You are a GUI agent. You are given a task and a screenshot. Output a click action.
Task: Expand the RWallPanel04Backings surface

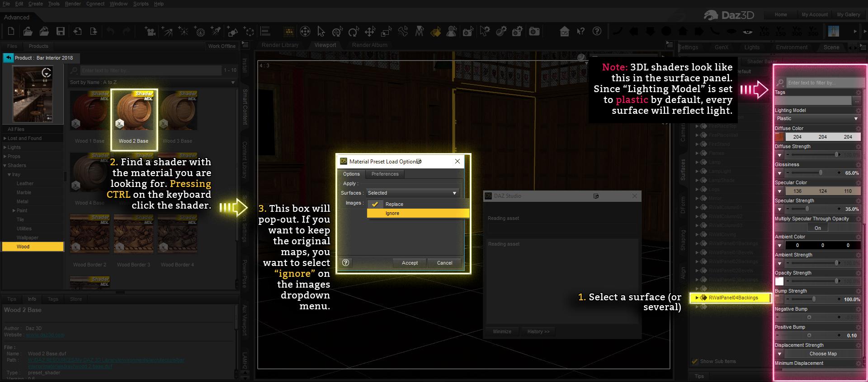697,298
